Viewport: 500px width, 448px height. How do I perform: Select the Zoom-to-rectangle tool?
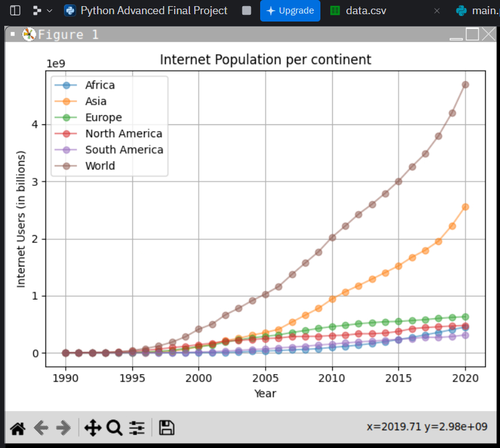coord(114,428)
